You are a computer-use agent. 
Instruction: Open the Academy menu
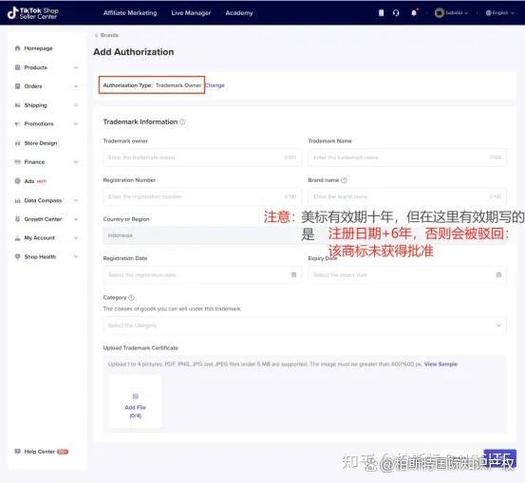click(x=239, y=13)
